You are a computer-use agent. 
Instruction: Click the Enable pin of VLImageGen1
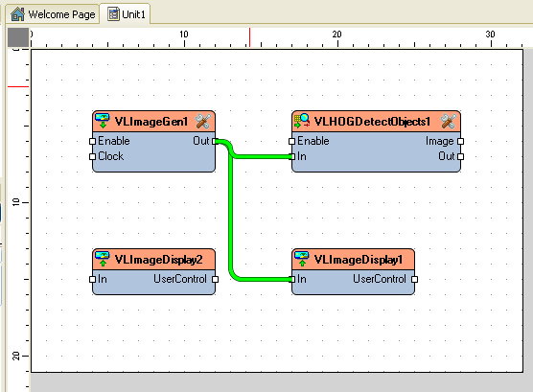[x=92, y=141]
